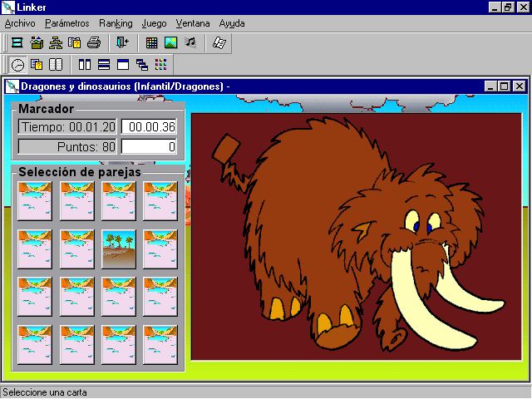This screenshot has width=532, height=399.
Task: Select the tile horizontally window layout icon
Action: [x=104, y=64]
